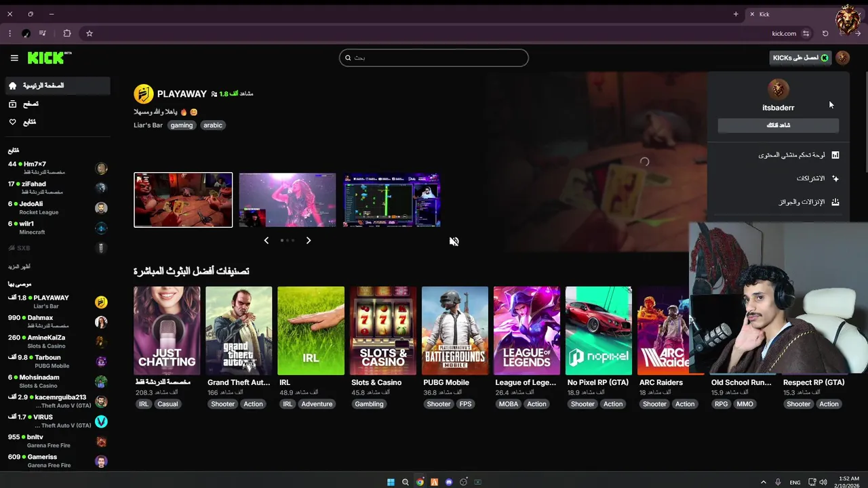Click the watch your channel button
868x488 pixels.
[778, 125]
